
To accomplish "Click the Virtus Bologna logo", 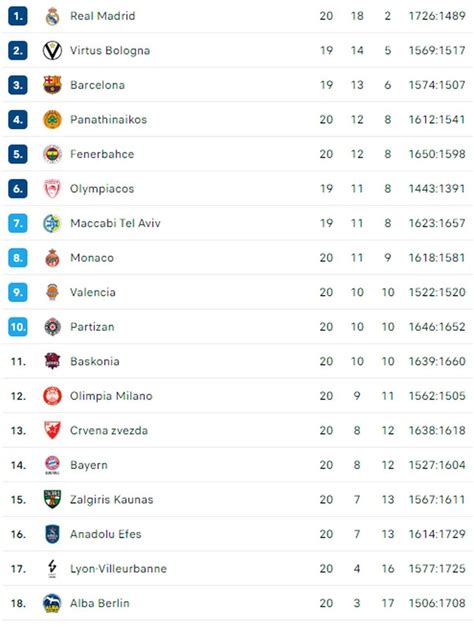I will click(52, 51).
